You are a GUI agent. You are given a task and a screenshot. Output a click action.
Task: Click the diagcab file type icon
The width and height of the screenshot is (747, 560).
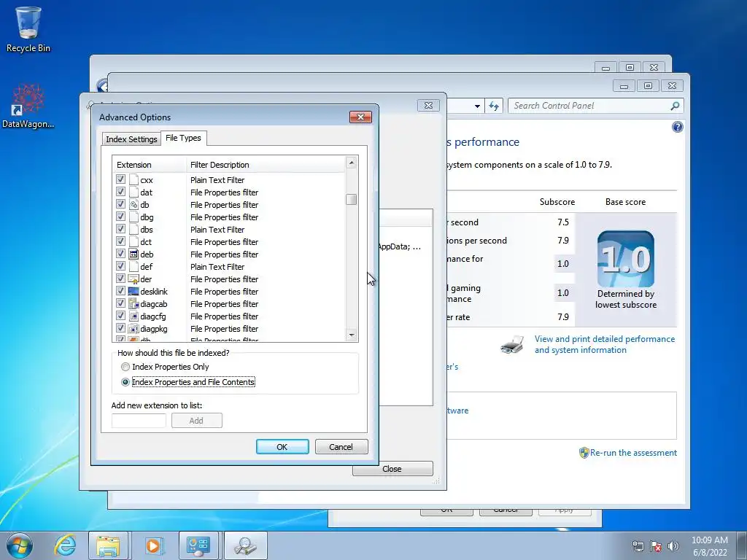pyautogui.click(x=134, y=304)
